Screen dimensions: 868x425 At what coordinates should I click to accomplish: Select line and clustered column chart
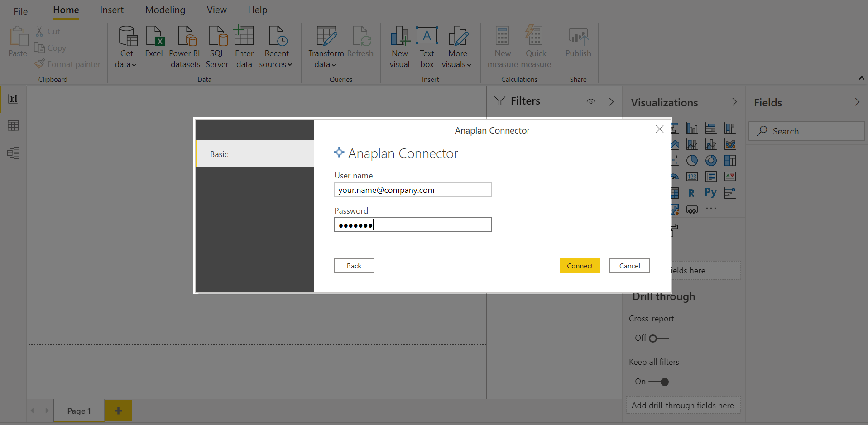(711, 144)
